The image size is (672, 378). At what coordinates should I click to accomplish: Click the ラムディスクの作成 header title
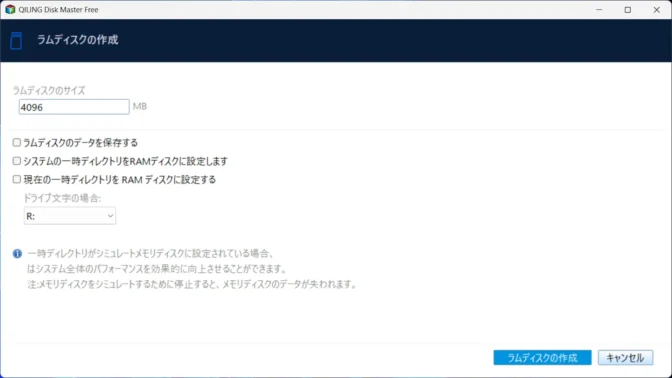[x=78, y=40]
